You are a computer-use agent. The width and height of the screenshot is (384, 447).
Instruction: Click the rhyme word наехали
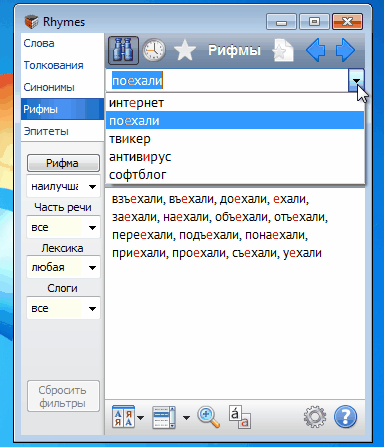point(185,217)
